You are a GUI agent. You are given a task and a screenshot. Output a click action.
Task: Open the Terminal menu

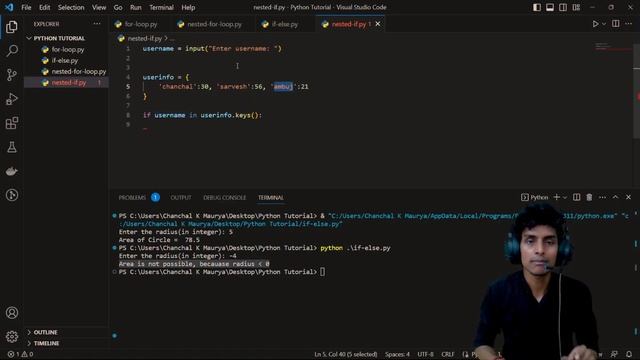pyautogui.click(x=161, y=7)
